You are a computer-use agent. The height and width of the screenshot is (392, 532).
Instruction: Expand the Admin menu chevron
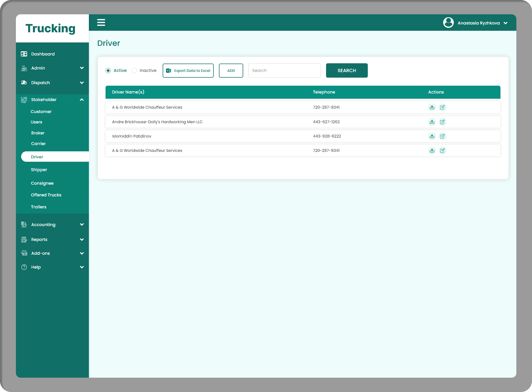pyautogui.click(x=82, y=68)
